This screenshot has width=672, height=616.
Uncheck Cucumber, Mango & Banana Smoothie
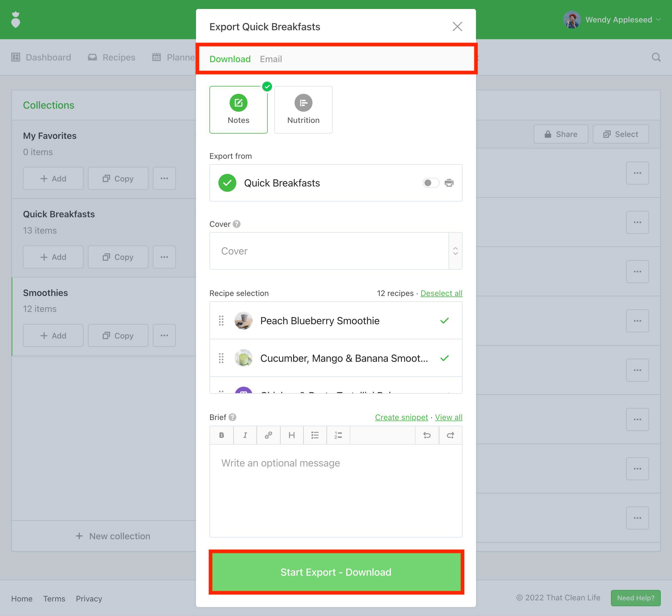(444, 358)
